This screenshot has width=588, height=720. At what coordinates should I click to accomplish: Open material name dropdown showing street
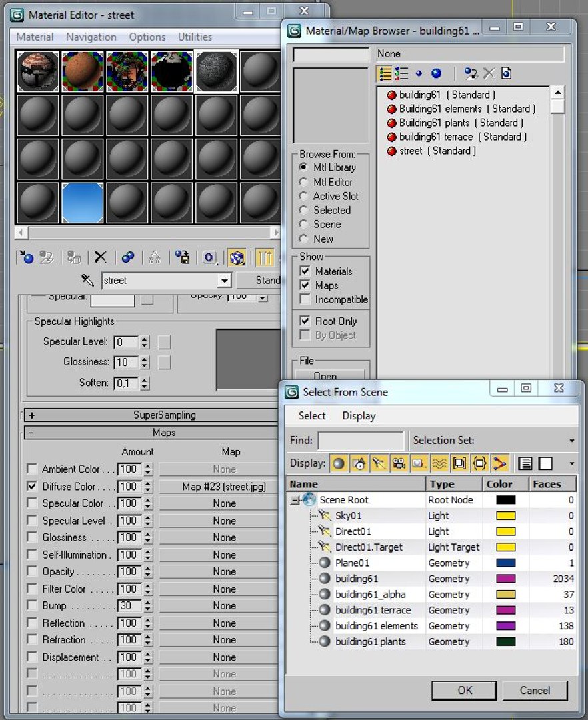[x=225, y=280]
